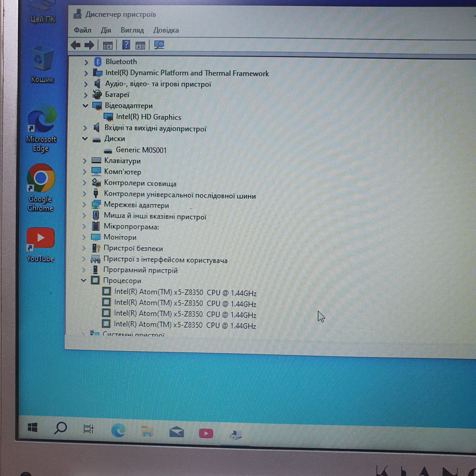Click the Back arrow in toolbar

(x=75, y=45)
